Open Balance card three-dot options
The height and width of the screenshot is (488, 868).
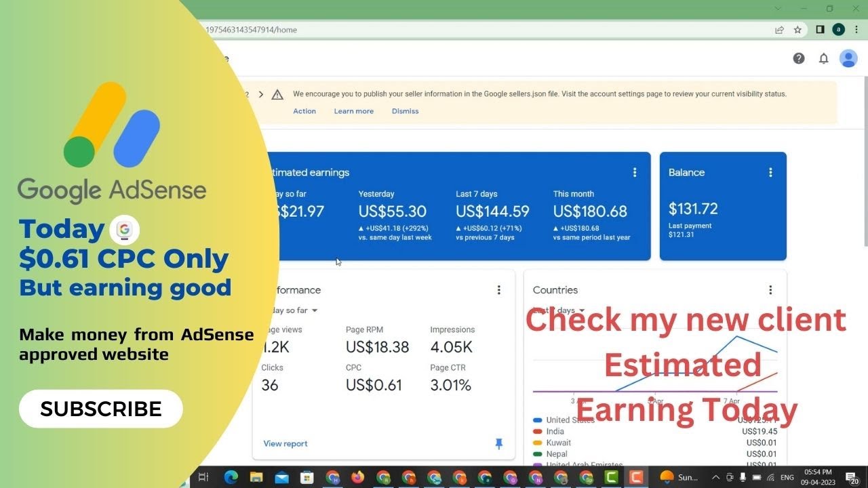(770, 172)
